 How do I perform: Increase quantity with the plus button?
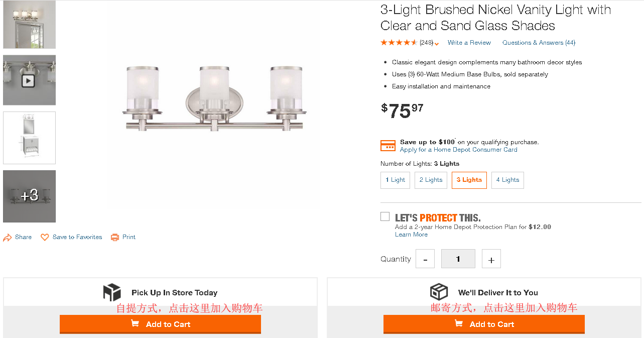[x=491, y=259]
